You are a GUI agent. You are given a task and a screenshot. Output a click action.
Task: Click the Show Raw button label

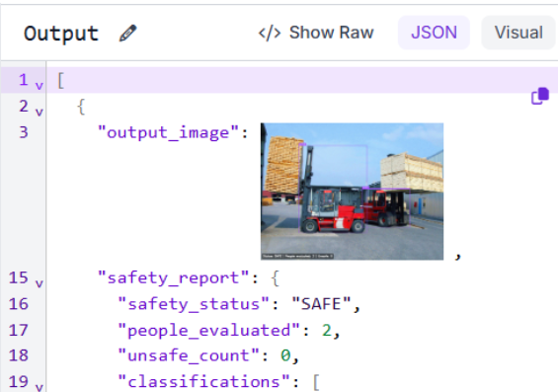[x=331, y=33]
